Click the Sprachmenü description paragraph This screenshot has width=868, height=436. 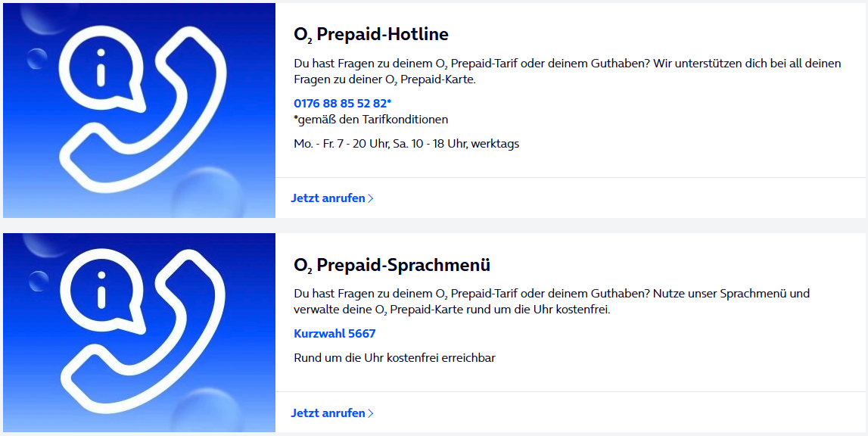click(552, 301)
